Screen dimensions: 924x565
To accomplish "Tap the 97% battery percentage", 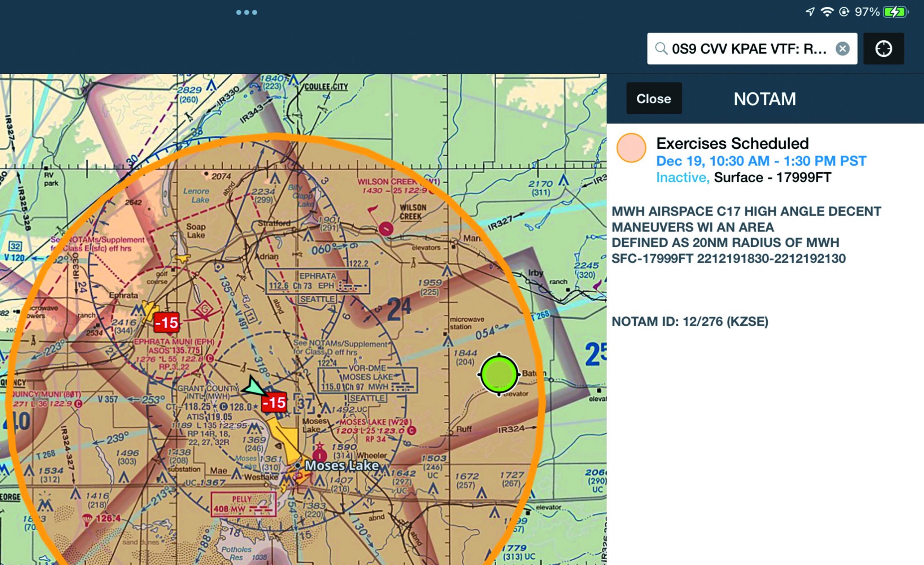I will [867, 12].
